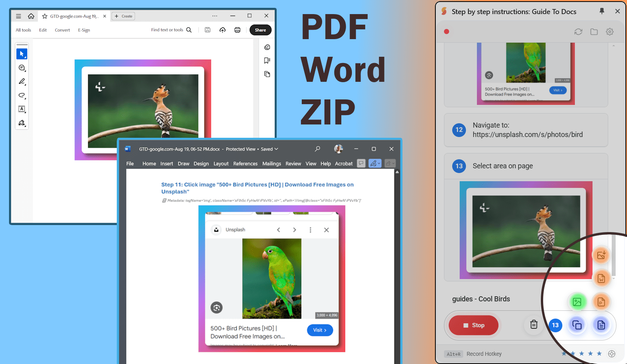The height and width of the screenshot is (364, 627).
Task: Click the blue step 13 counter badge
Action: coord(555,325)
